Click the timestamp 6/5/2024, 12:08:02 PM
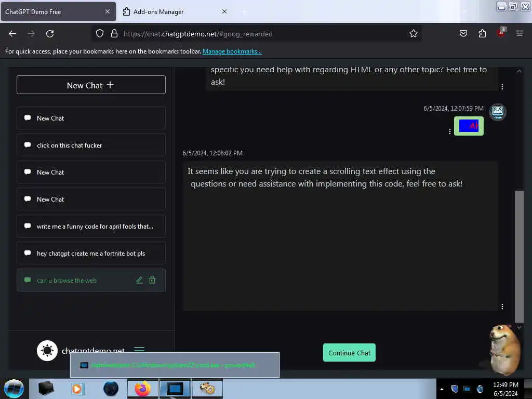Image resolution: width=532 pixels, height=399 pixels. [212, 153]
